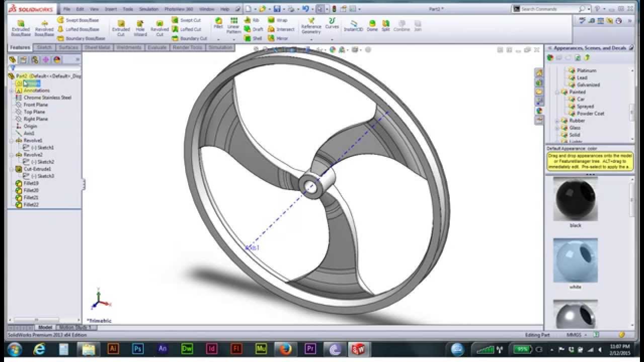Select the Mirror tool
The height and width of the screenshot is (362, 644).
pos(278,38)
